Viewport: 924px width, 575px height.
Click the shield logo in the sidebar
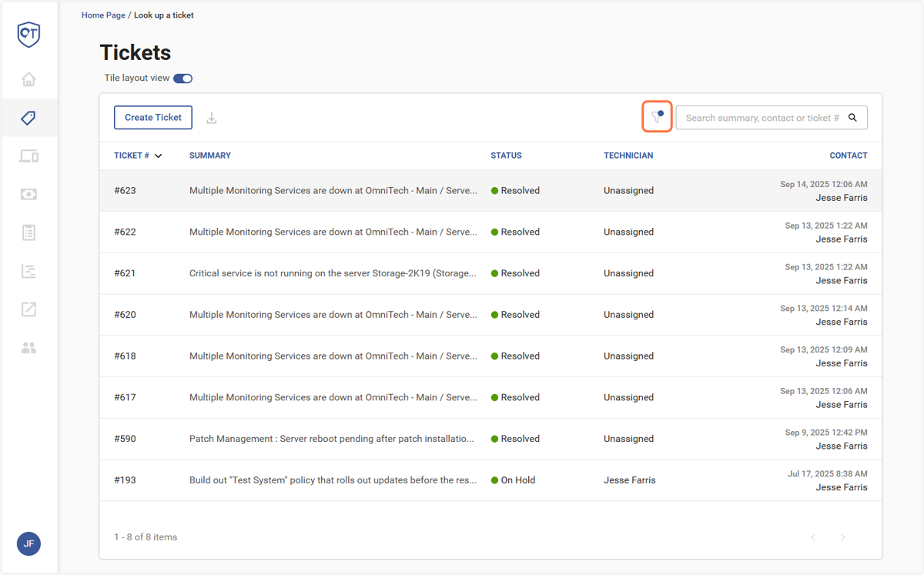[28, 34]
